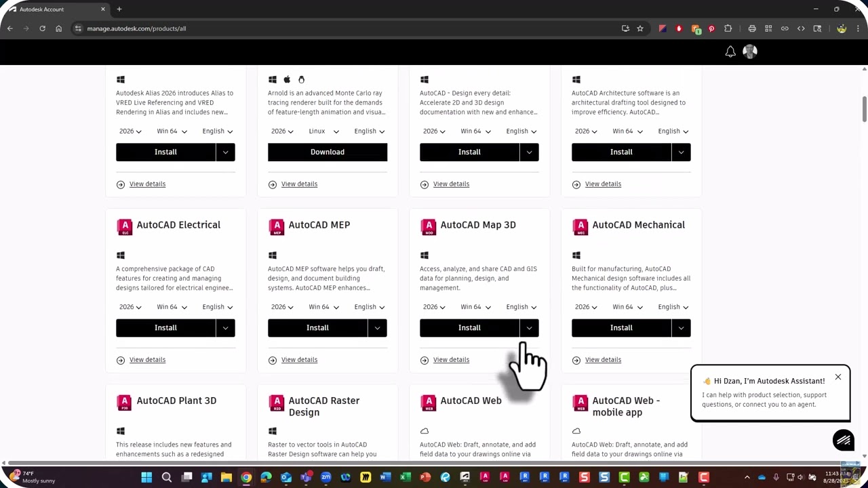Click the AutoCAD Raster Design product icon
Viewport: 868px width, 488px height.
[x=276, y=403]
